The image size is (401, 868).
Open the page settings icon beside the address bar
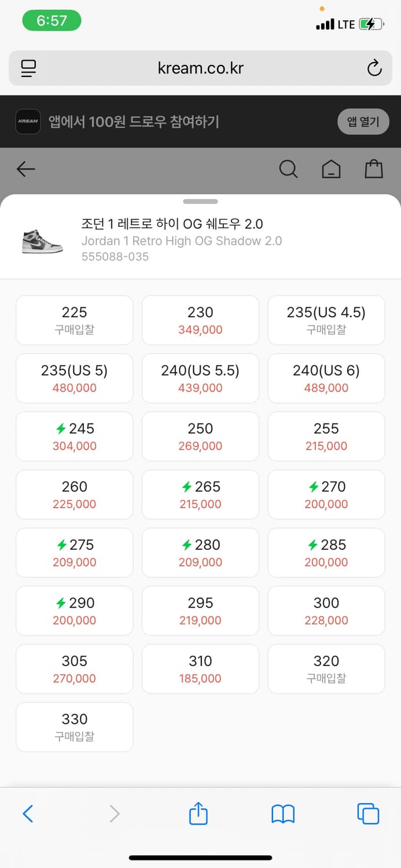(x=28, y=68)
